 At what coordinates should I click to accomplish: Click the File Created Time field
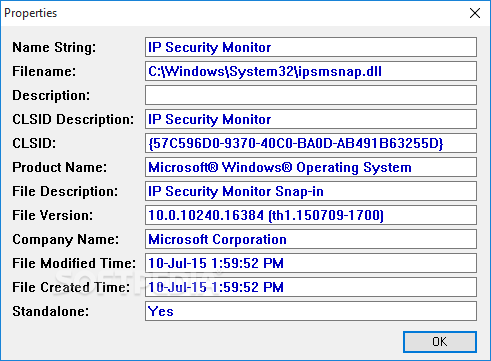click(x=311, y=287)
